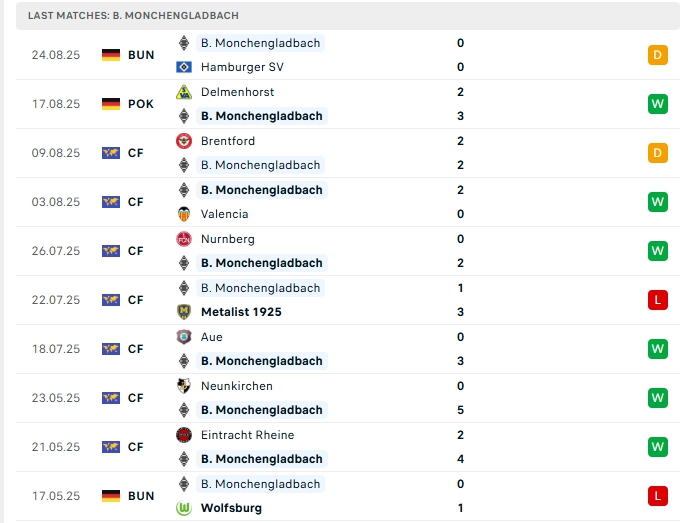Open the Wolfsburg team link

[x=231, y=508]
